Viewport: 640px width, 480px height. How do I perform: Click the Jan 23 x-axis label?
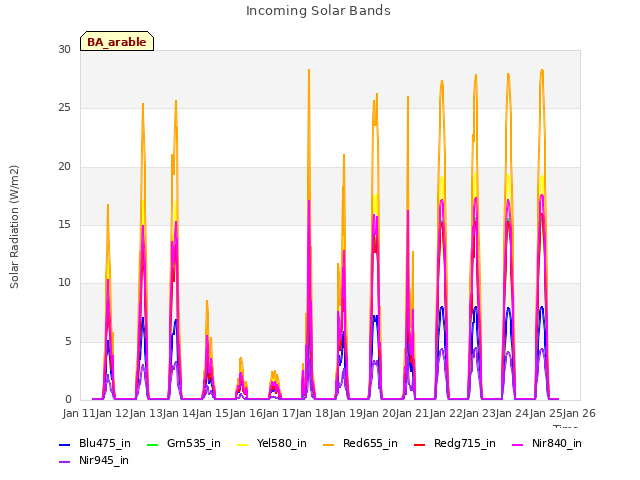point(479,413)
